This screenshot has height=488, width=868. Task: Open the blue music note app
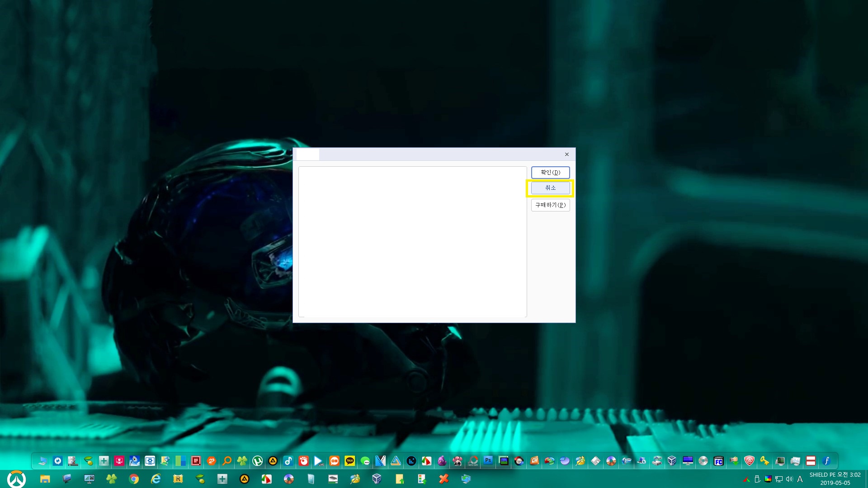click(288, 461)
